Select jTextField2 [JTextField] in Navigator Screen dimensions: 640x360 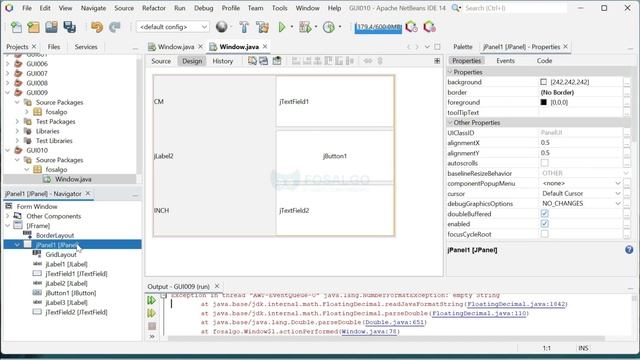pyautogui.click(x=76, y=312)
